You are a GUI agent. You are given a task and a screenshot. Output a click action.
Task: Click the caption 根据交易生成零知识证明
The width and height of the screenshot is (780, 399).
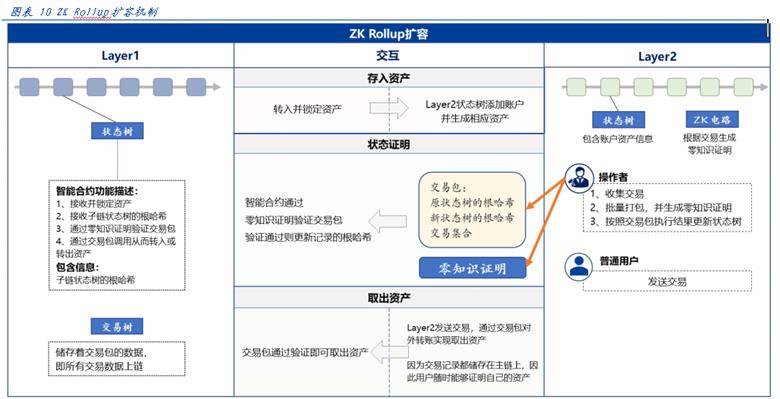pyautogui.click(x=709, y=144)
